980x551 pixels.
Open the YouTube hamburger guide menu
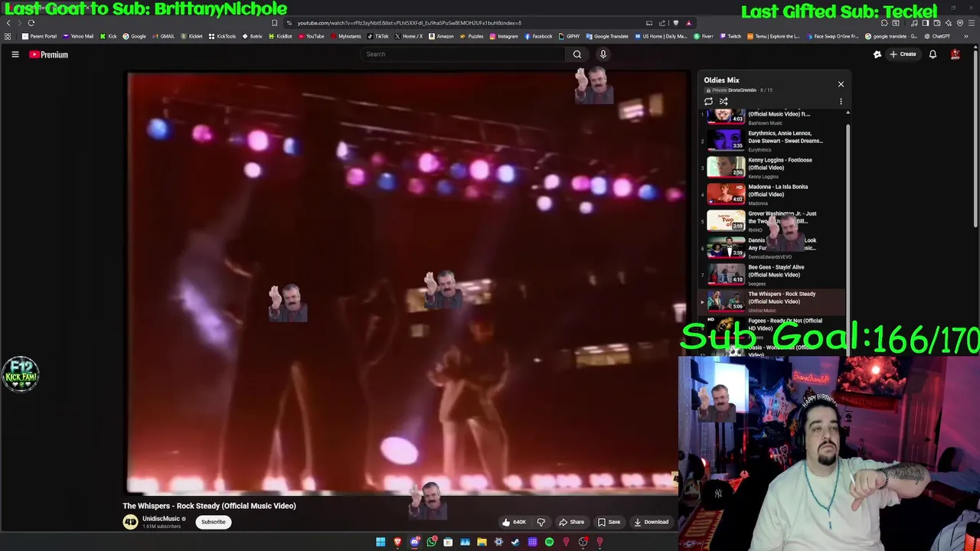coord(15,54)
